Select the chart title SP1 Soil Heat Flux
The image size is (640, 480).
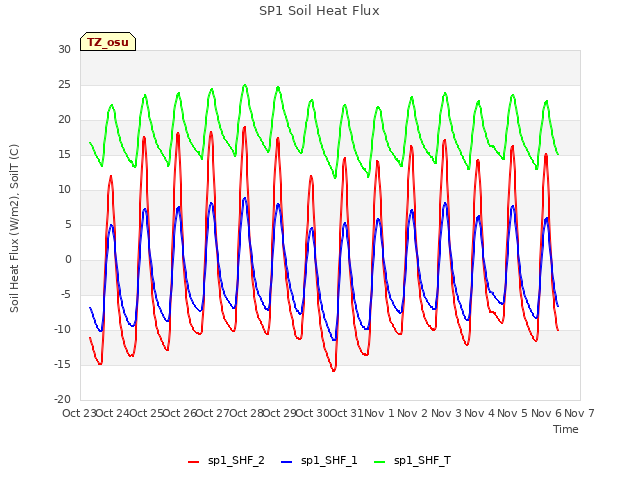(x=319, y=11)
